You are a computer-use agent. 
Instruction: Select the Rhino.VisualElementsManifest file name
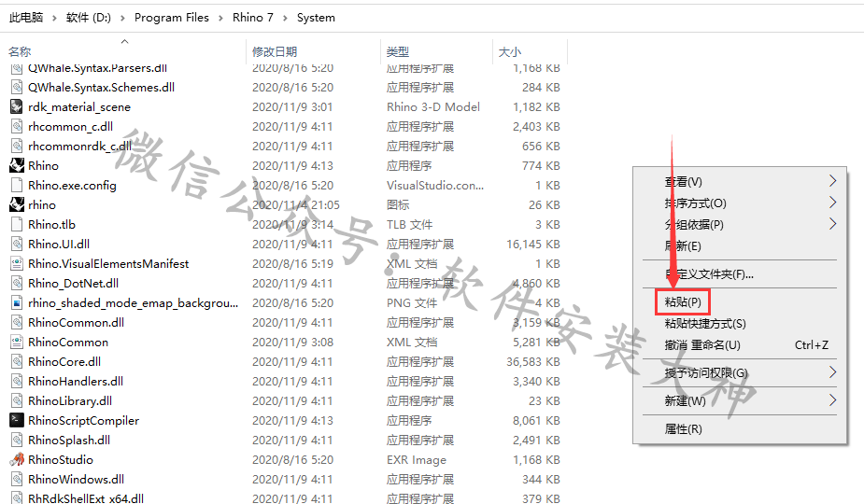(x=108, y=264)
